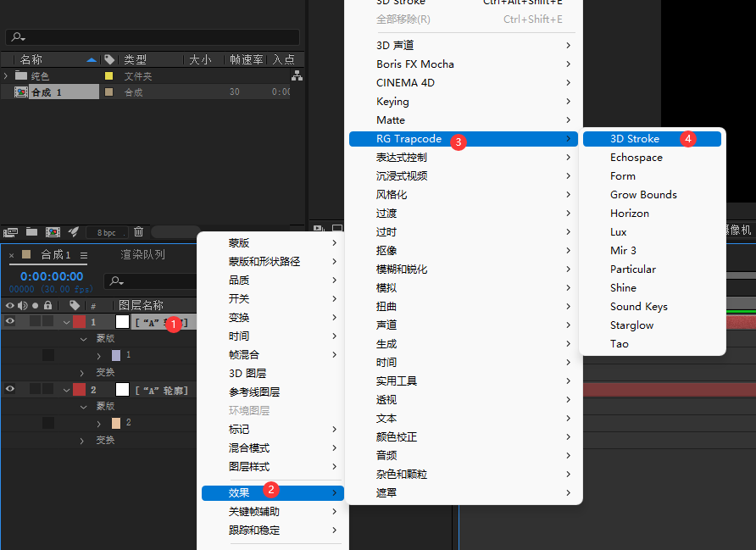Click the 合成 1 composition icon
Screen dimensions: 756x550
click(x=20, y=92)
